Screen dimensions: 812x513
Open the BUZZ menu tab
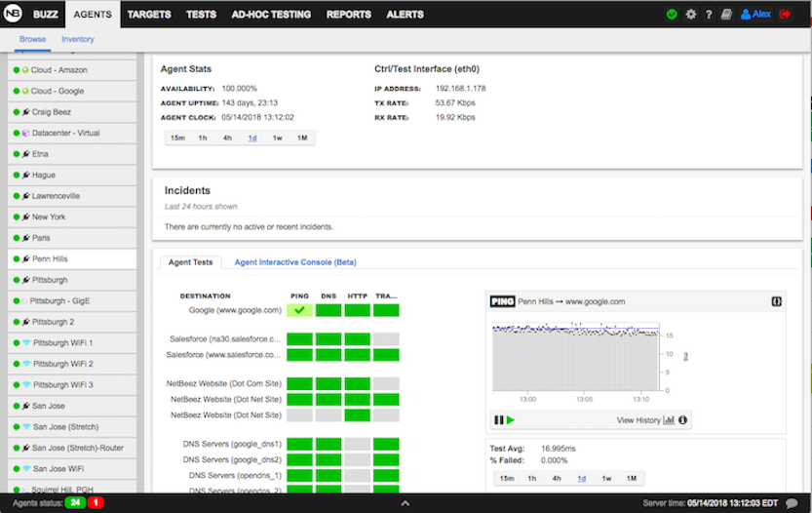(x=46, y=15)
